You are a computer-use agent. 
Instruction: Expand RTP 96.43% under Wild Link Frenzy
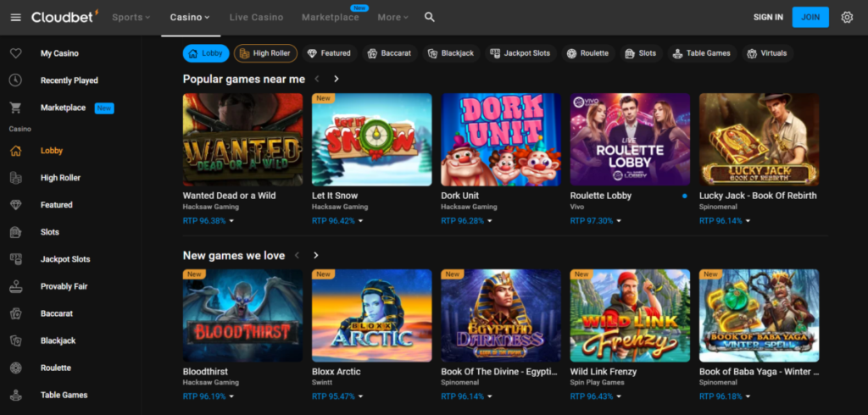[x=596, y=396]
